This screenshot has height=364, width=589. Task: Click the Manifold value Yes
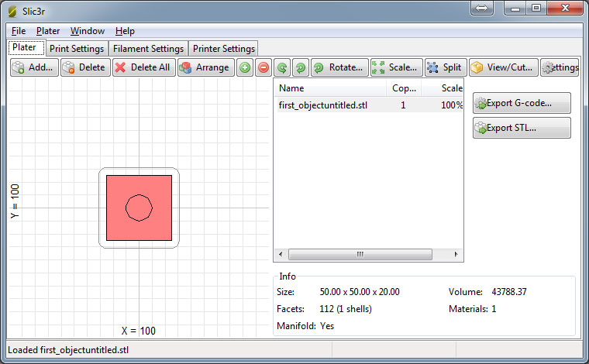tap(327, 326)
